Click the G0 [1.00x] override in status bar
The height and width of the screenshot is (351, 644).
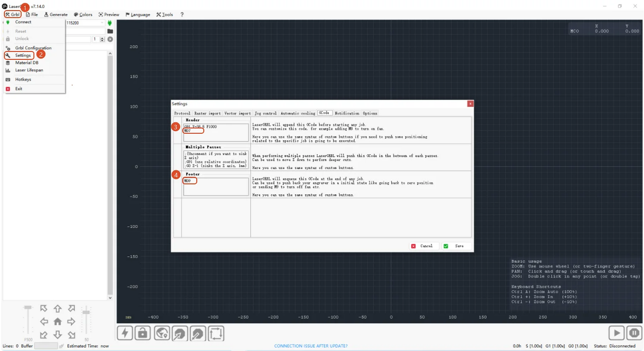(x=578, y=346)
